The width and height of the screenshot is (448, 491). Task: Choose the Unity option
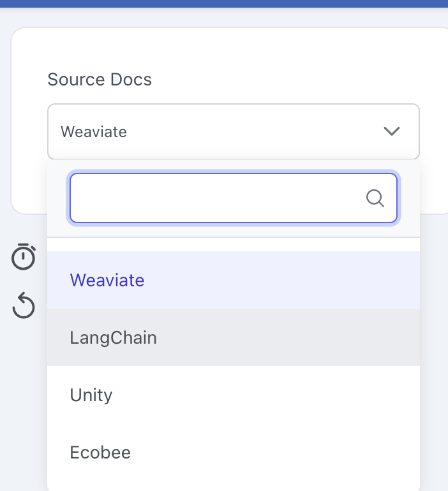[x=234, y=395]
